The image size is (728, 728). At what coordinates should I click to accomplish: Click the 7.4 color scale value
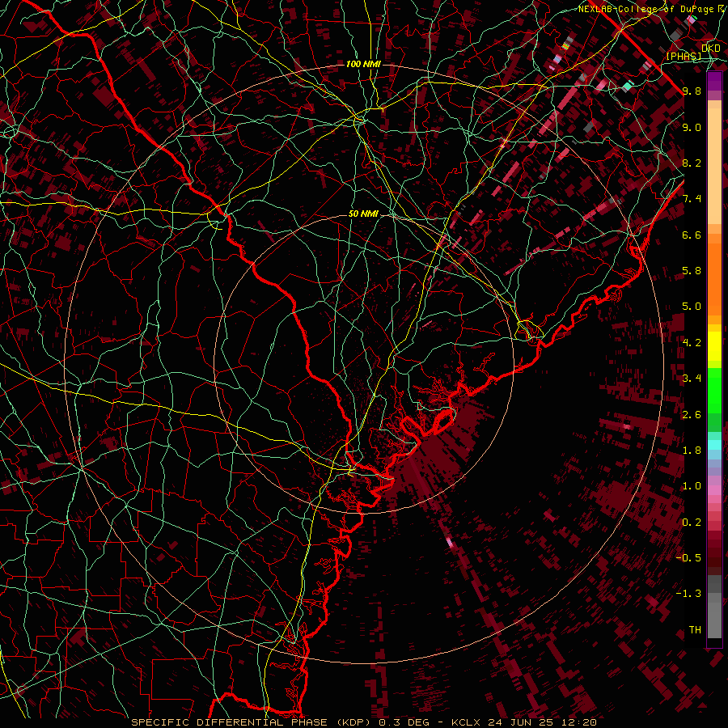(692, 199)
